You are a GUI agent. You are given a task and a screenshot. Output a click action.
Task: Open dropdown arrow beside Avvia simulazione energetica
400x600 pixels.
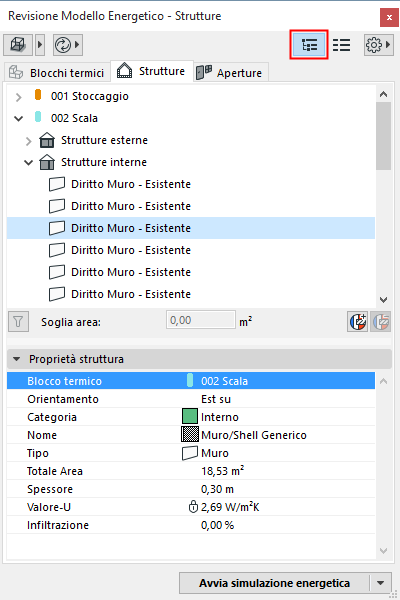(380, 583)
